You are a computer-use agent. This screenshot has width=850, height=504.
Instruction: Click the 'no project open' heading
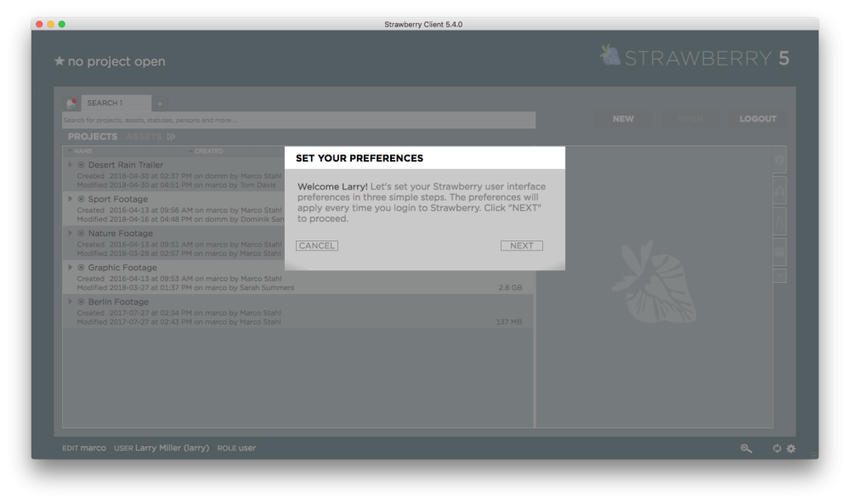(x=116, y=61)
